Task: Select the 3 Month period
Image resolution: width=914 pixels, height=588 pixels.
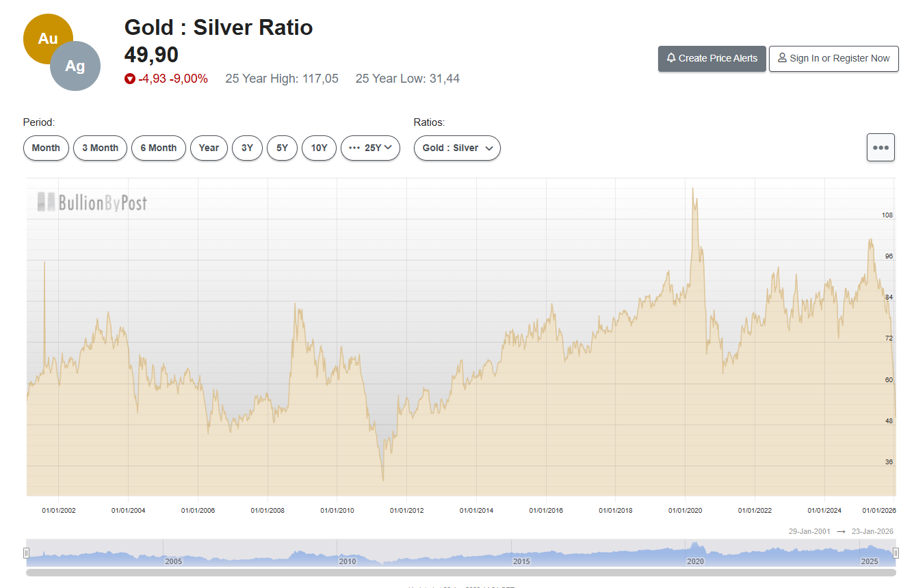Action: coord(100,148)
